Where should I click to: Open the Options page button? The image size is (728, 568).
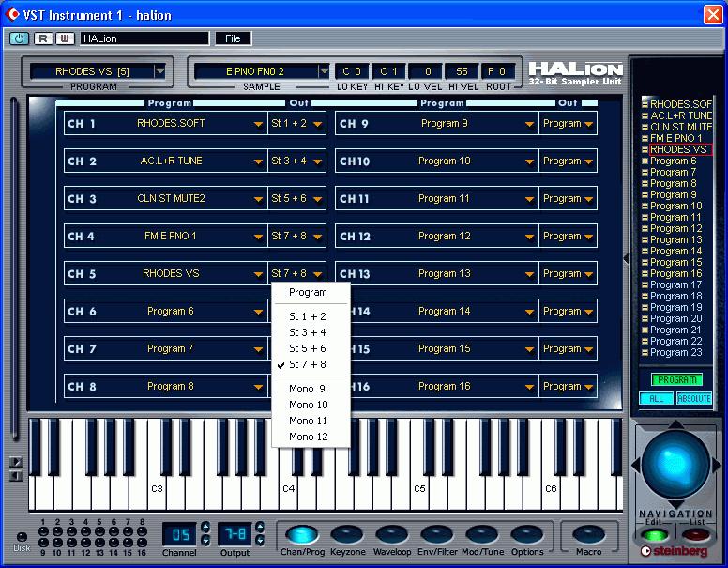pos(527,534)
